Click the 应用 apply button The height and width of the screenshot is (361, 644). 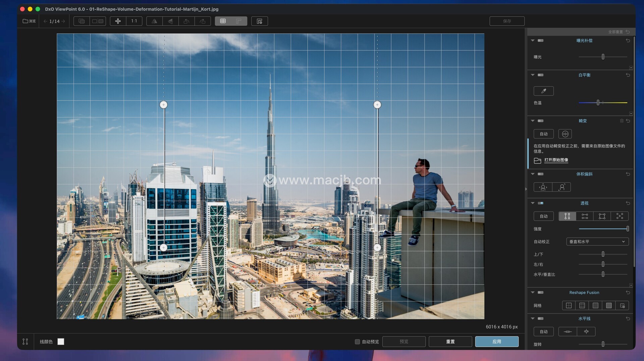(x=496, y=342)
